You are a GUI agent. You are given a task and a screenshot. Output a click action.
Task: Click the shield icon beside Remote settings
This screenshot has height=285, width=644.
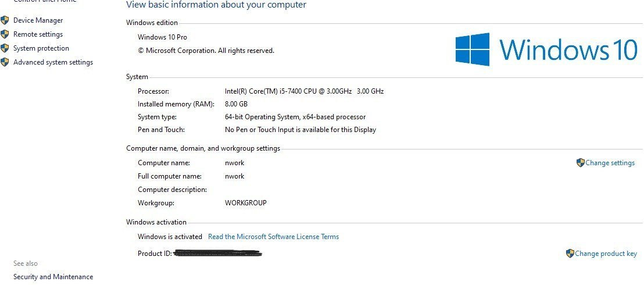[x=5, y=34]
